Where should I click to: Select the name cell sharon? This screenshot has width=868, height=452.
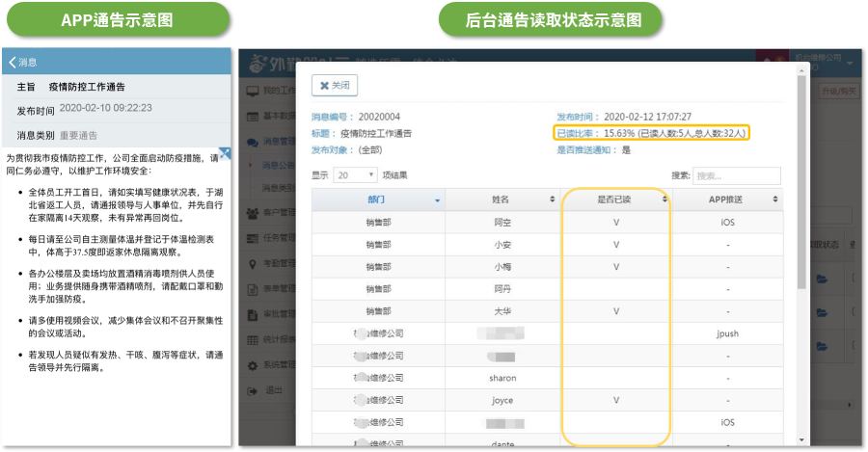tap(502, 378)
